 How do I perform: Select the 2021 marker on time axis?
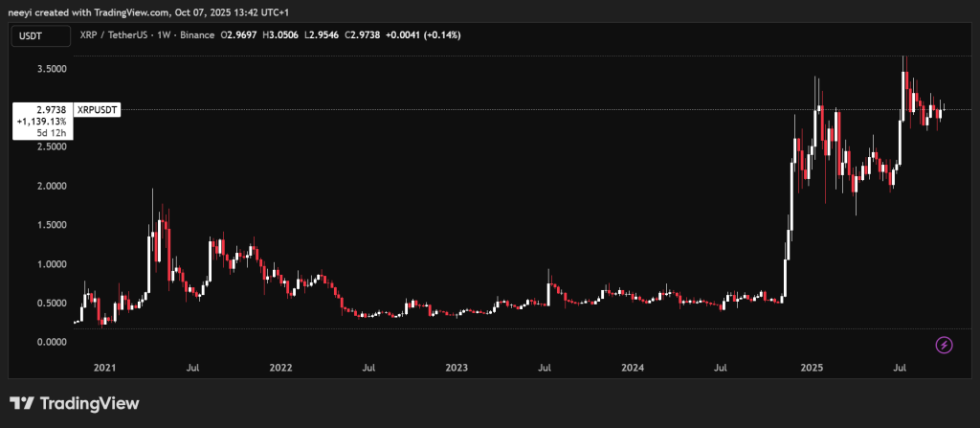point(104,367)
